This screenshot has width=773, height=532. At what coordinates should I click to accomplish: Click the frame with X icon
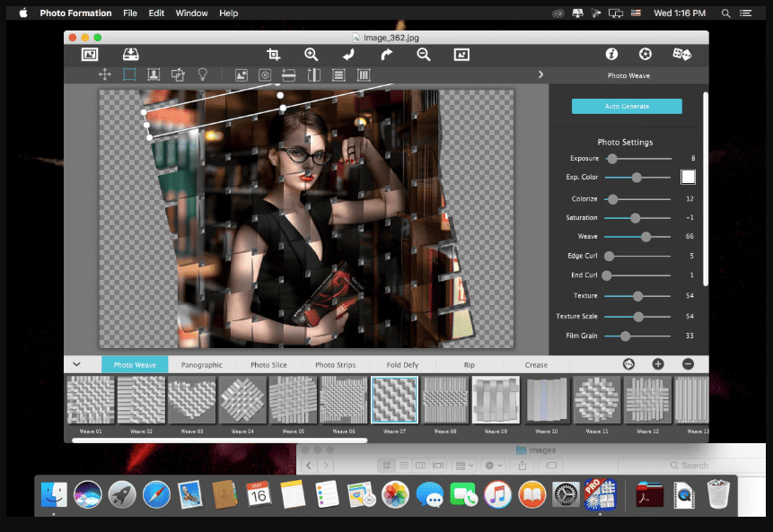[x=265, y=74]
